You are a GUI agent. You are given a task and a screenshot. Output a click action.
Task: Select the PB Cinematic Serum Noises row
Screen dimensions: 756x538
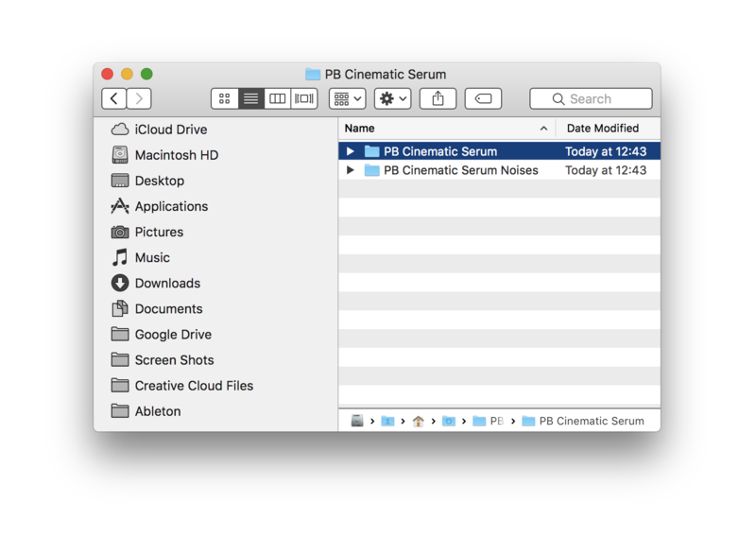(460, 170)
